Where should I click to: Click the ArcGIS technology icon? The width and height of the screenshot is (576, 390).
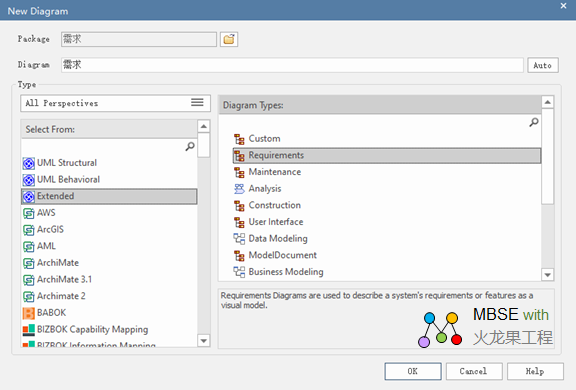[x=29, y=230]
